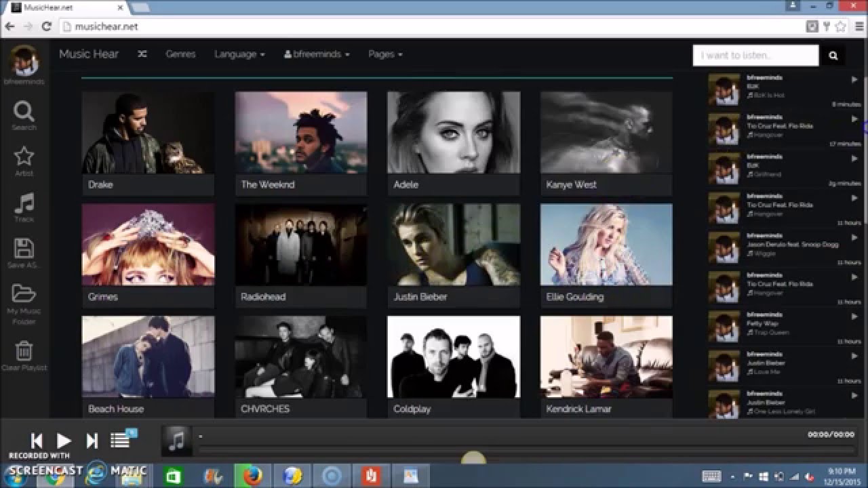Open the Grimes artist card
868x488 pixels.
148,256
